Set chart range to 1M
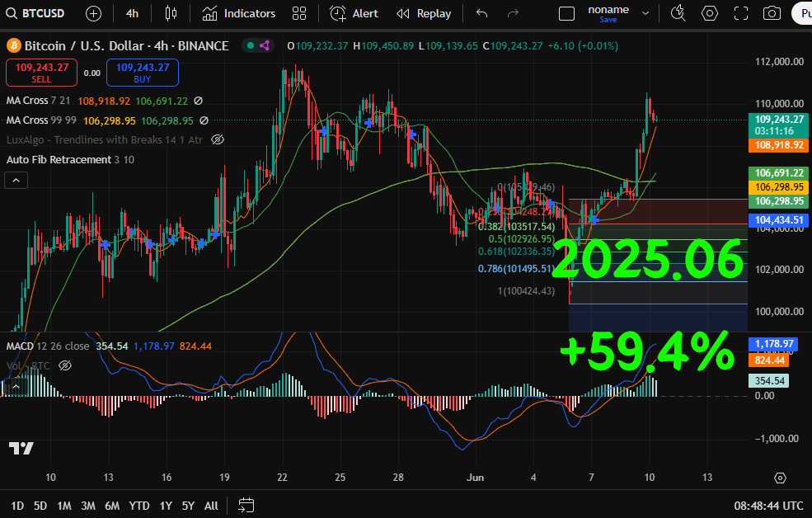The width and height of the screenshot is (812, 518). pyautogui.click(x=63, y=506)
